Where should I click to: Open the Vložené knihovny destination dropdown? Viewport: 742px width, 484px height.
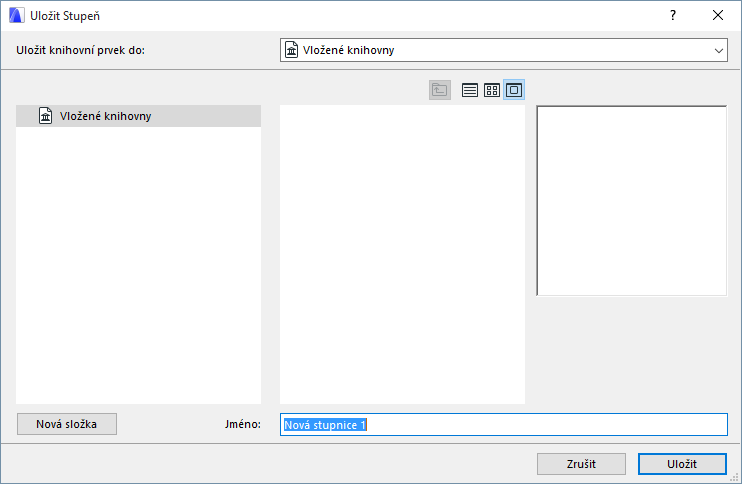tap(504, 50)
